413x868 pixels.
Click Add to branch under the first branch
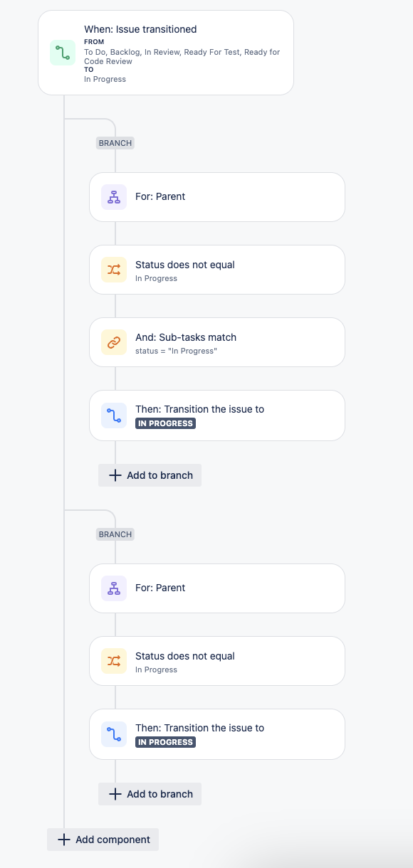[x=150, y=475]
